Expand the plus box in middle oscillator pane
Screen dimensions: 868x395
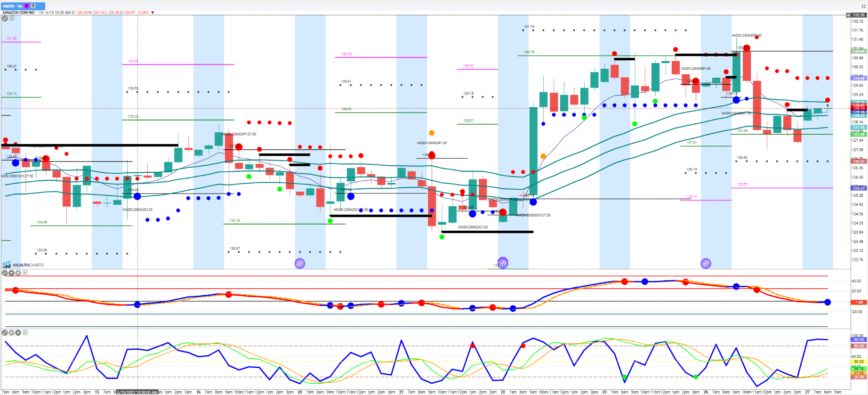(25, 273)
